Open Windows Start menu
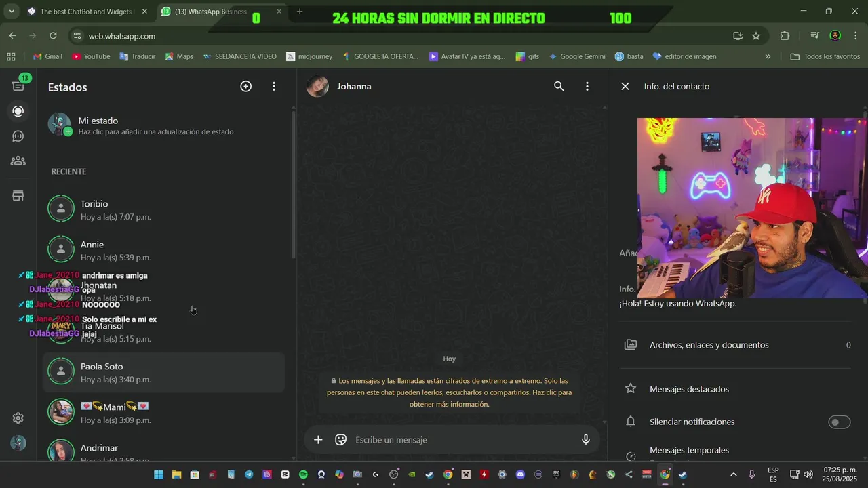 point(158,474)
